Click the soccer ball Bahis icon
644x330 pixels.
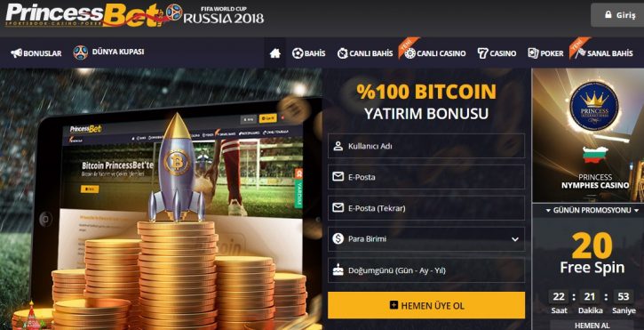pos(298,53)
